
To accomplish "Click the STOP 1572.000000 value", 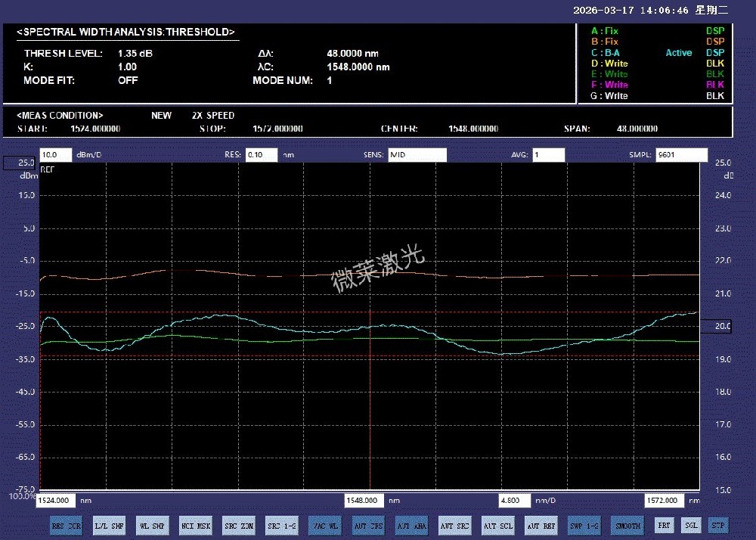I will [x=277, y=129].
